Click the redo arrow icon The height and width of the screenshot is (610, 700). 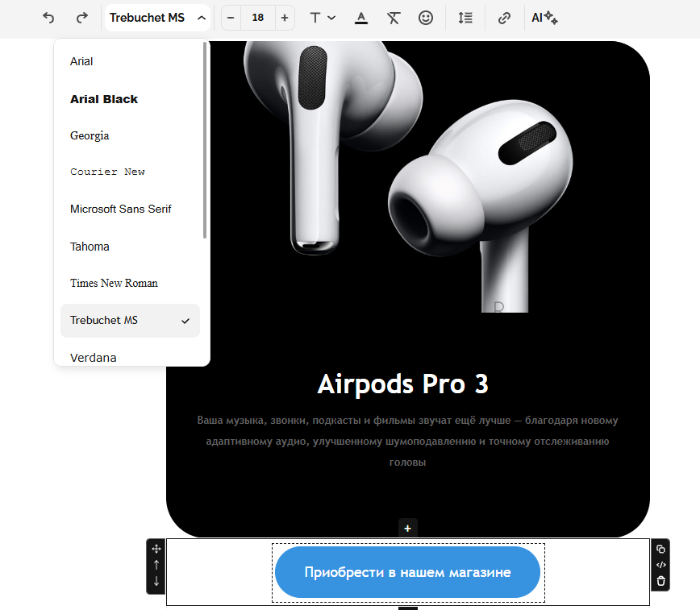pyautogui.click(x=81, y=18)
